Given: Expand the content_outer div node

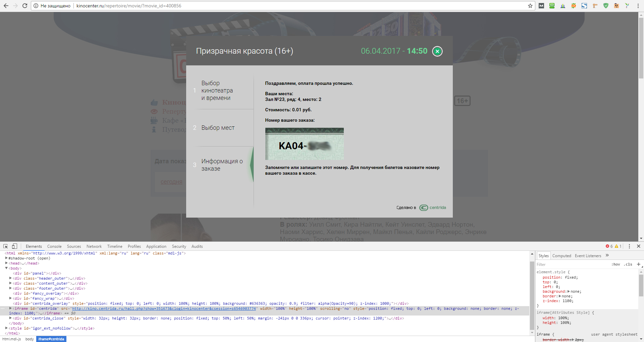Looking at the screenshot, I should point(10,283).
